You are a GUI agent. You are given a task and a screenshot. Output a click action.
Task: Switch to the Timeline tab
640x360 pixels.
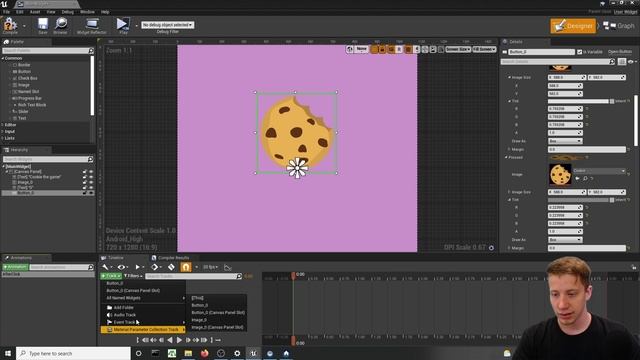[x=113, y=258]
